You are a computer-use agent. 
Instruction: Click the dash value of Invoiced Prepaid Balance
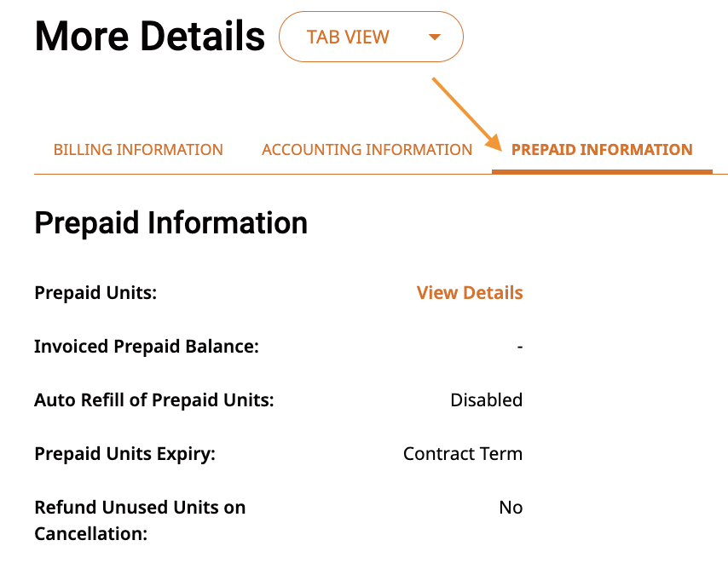pos(519,347)
